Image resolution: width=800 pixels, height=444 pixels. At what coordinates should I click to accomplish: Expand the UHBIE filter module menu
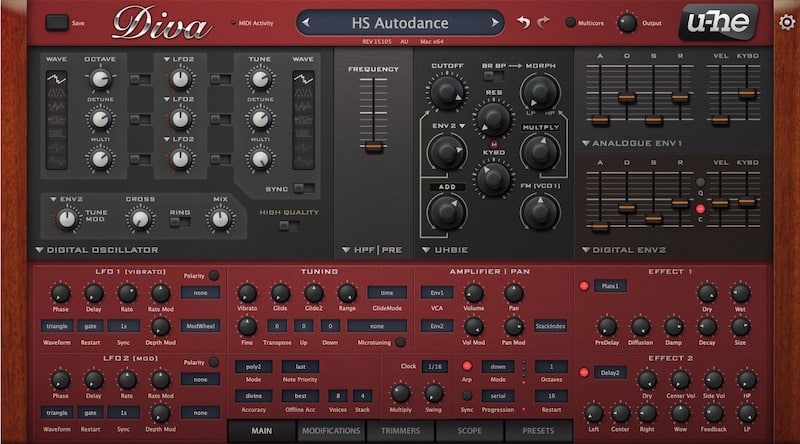coord(426,250)
